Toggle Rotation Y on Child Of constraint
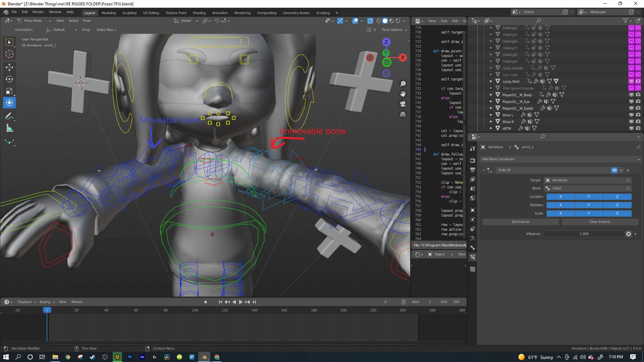The image size is (644, 362). click(x=589, y=205)
